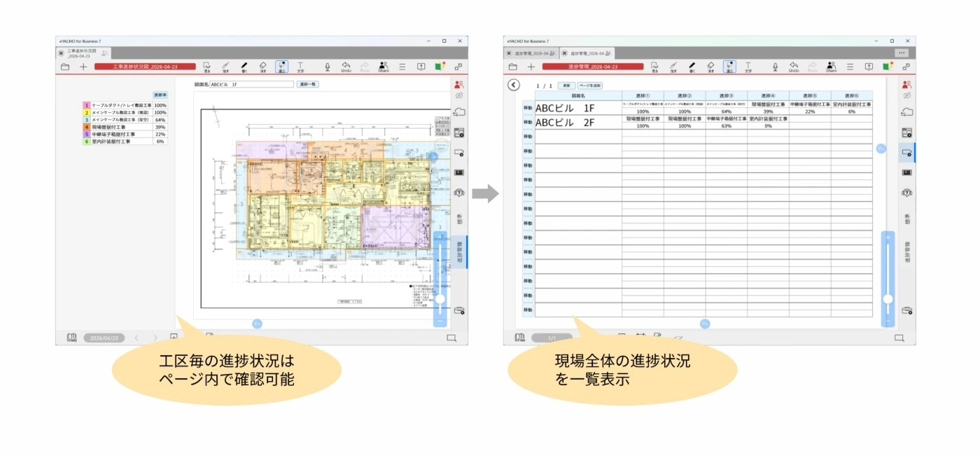
Task: Select the red marker tool in left window
Action: (225, 67)
